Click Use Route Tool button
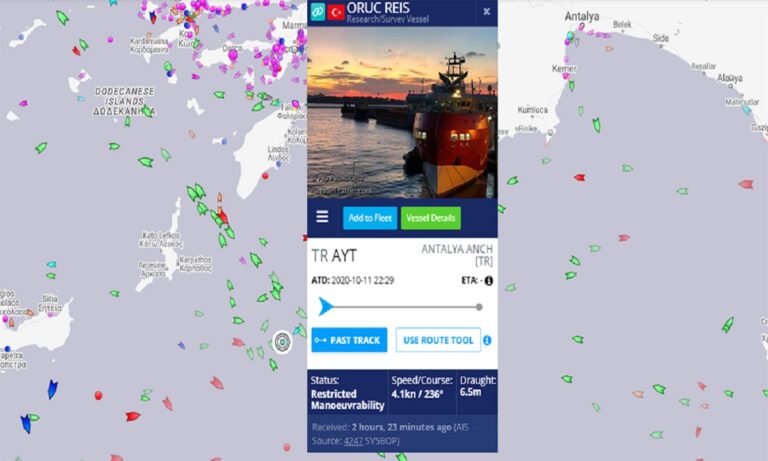768x461 pixels. pyautogui.click(x=438, y=340)
